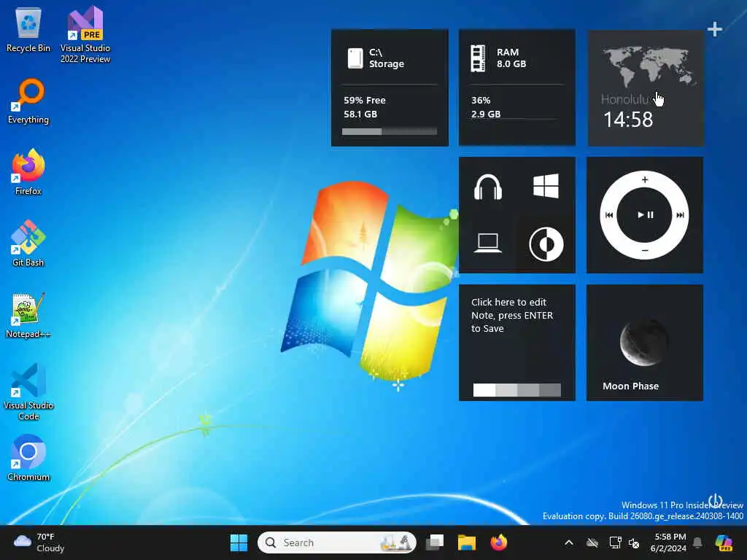Image resolution: width=747 pixels, height=560 pixels.
Task: Click the 59% Free storage value
Action: pos(365,101)
